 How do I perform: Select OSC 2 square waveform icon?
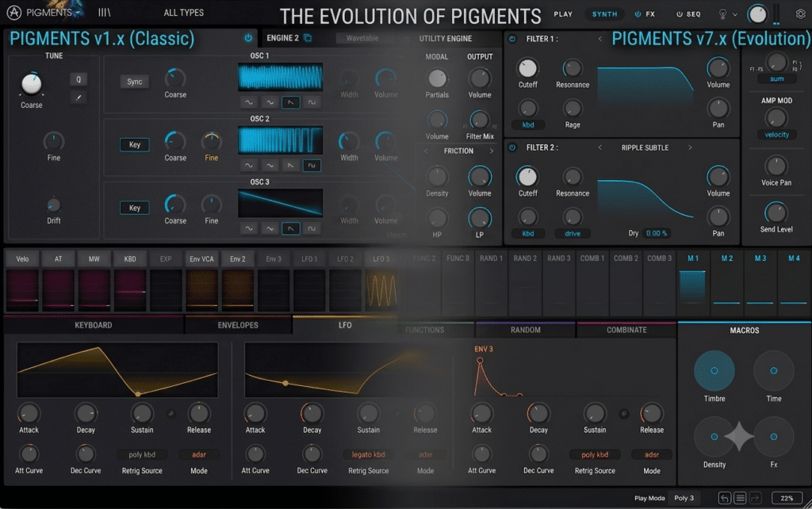click(311, 166)
